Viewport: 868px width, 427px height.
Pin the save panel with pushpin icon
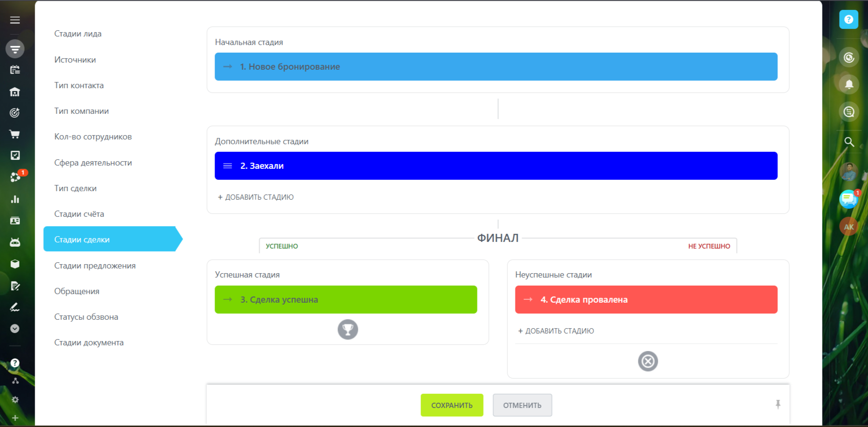point(778,404)
